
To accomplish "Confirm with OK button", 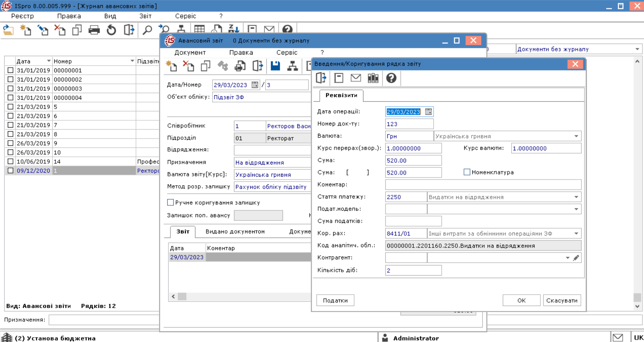I will pos(521,300).
